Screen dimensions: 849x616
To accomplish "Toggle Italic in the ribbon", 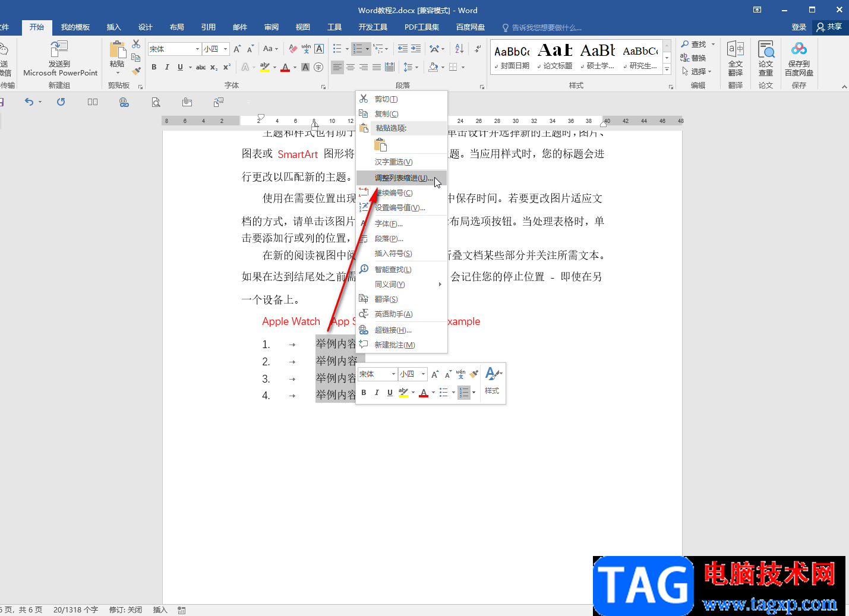I will point(167,67).
